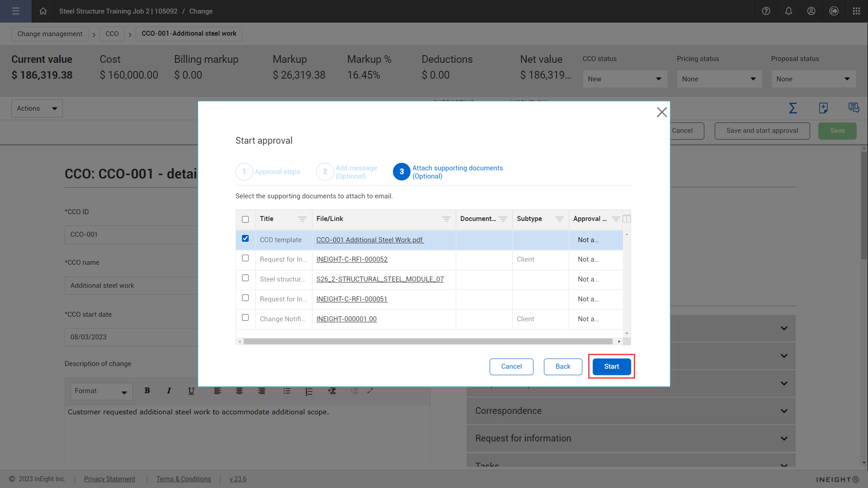Check the INEIGHT-C-RFI-000052 row checkbox
Screen dimensions: 868x488
[245, 258]
